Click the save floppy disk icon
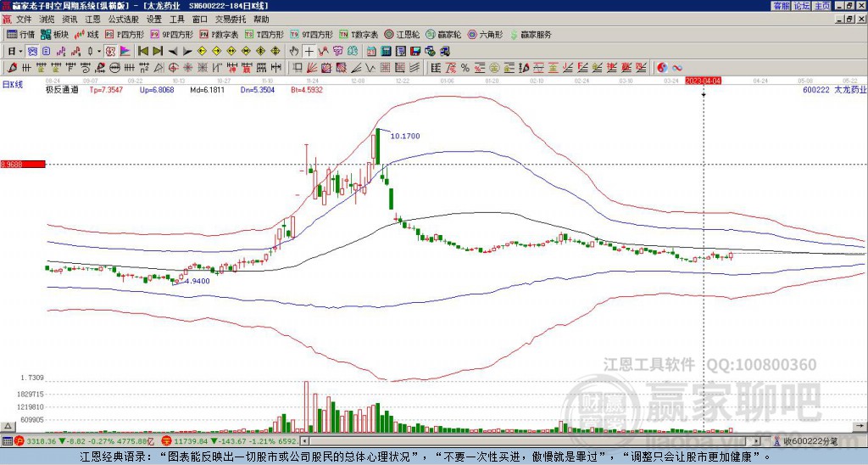The image size is (868, 465). pyautogui.click(x=415, y=51)
